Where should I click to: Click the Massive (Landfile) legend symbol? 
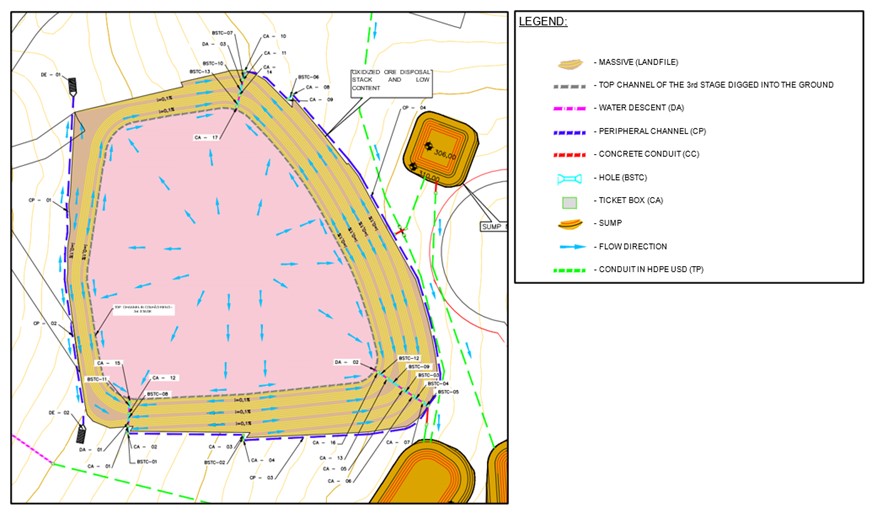(568, 64)
